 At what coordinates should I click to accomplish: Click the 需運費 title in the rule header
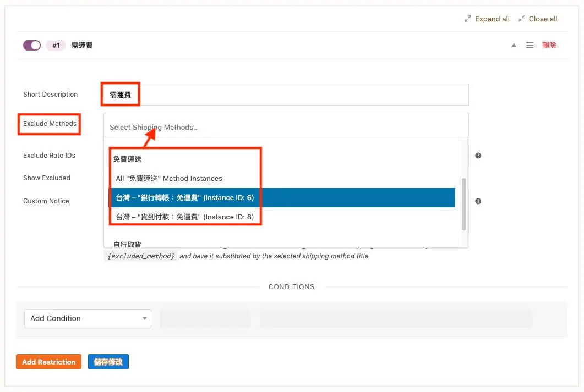pos(82,46)
